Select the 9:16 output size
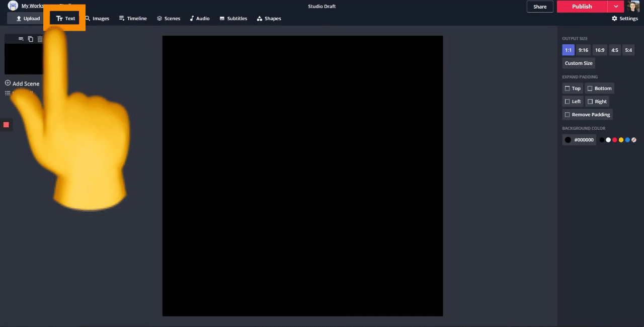 coord(583,50)
